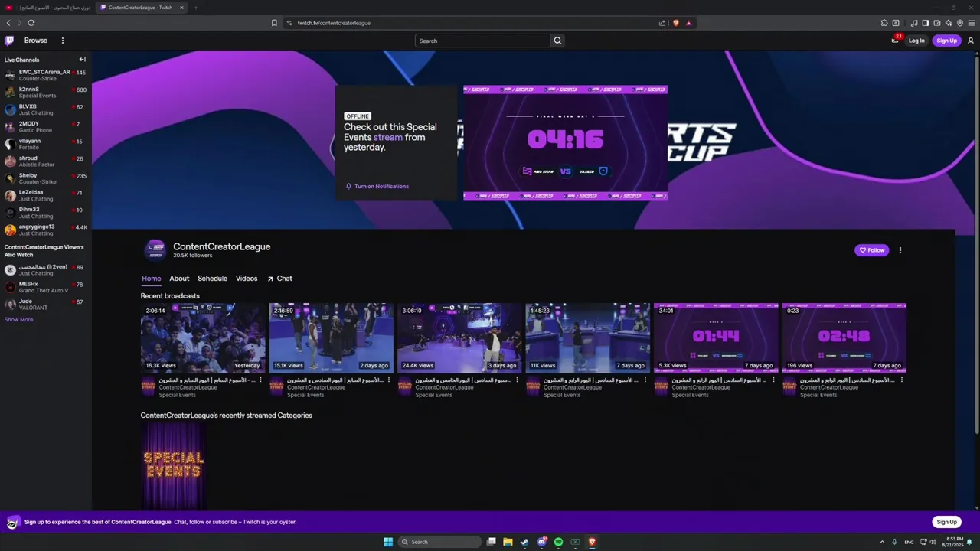Click the top Sign Up button
The width and height of the screenshot is (980, 551).
[946, 41]
